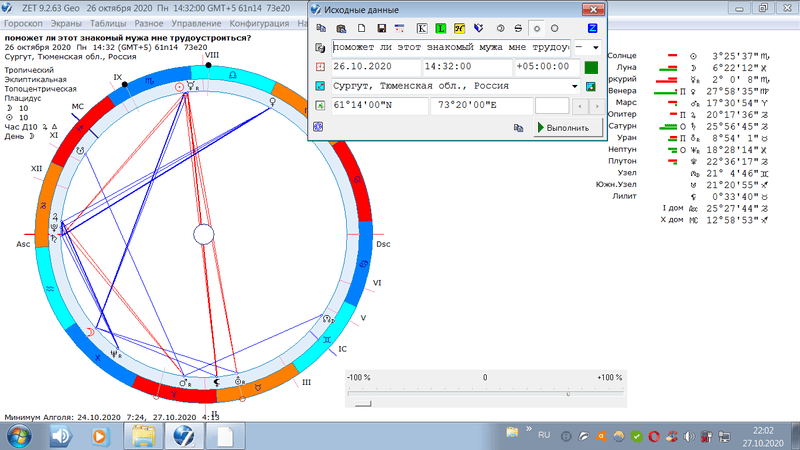The height and width of the screenshot is (450, 800).
Task: Click the yellow H icon
Action: click(x=459, y=28)
